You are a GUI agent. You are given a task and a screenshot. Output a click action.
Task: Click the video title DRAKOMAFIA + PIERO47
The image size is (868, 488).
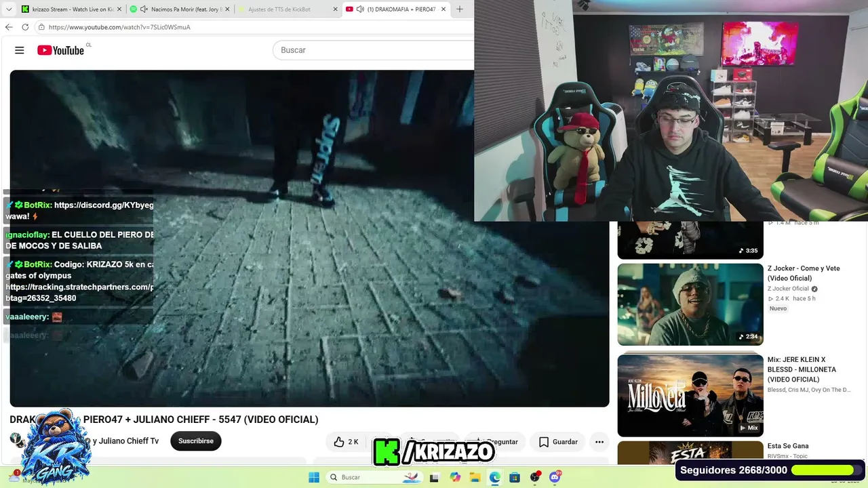164,420
